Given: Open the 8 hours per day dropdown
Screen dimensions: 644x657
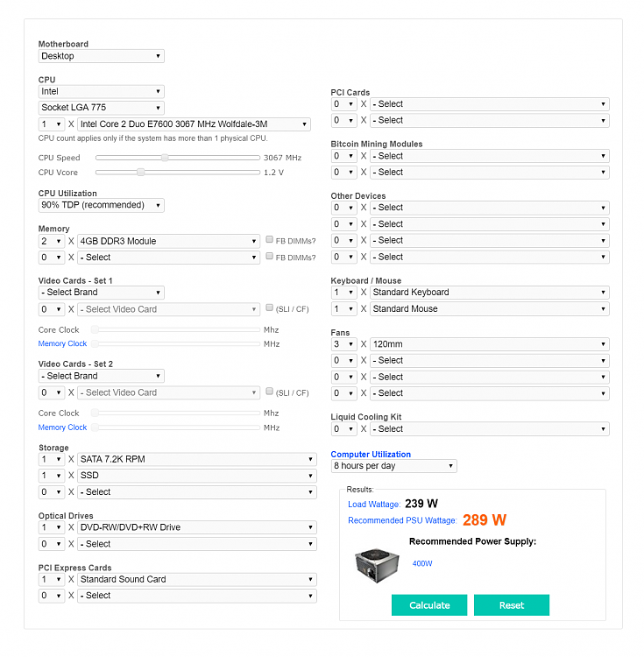Looking at the screenshot, I should [x=394, y=466].
